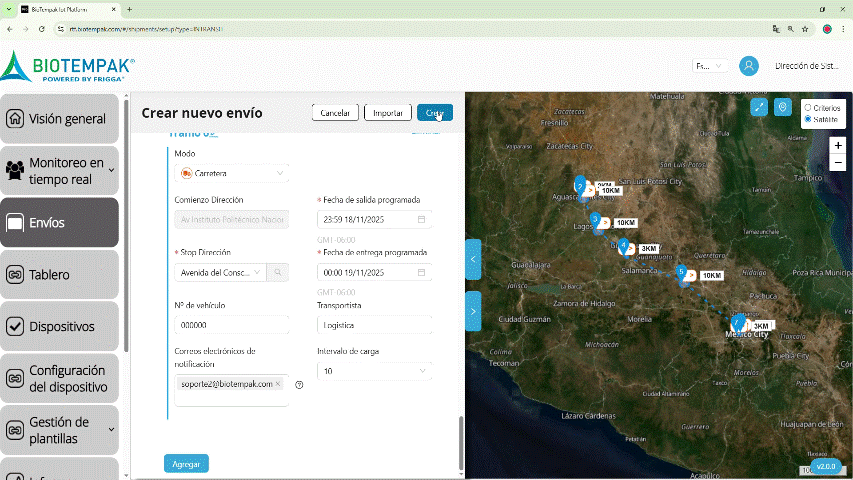The image size is (853, 480).
Task: Click the help question mark icon
Action: (x=299, y=384)
